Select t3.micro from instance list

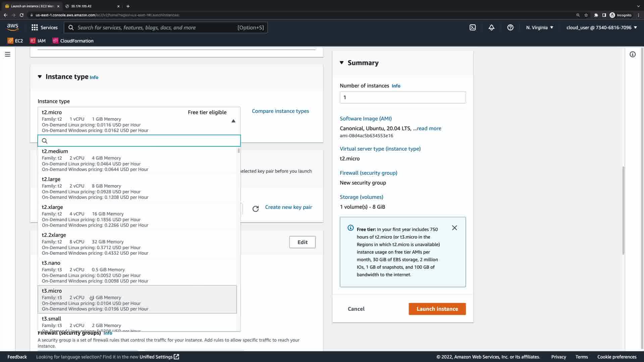pos(137,299)
